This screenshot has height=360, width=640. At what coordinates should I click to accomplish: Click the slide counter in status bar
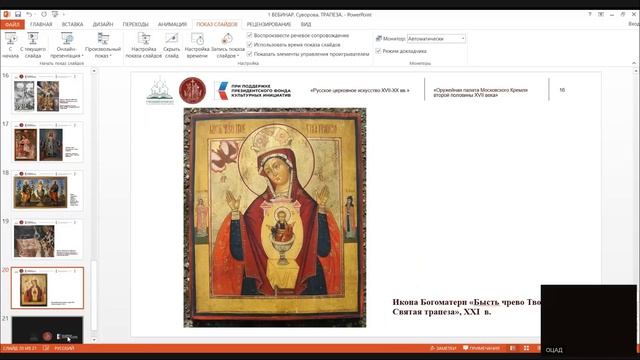19,348
